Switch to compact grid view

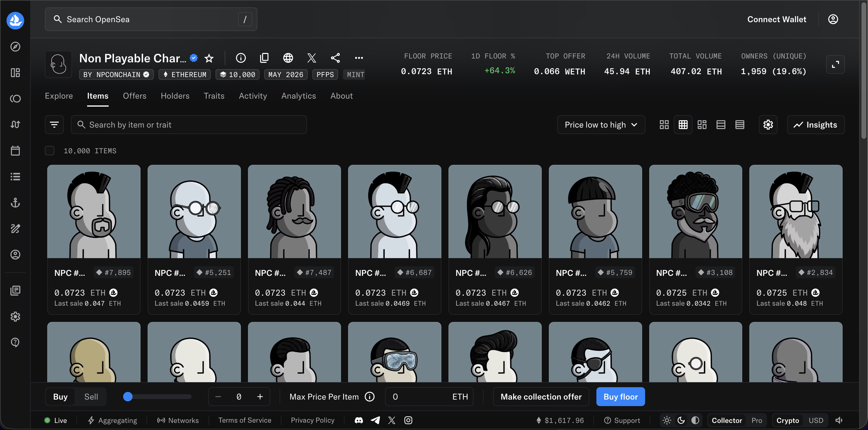(683, 125)
